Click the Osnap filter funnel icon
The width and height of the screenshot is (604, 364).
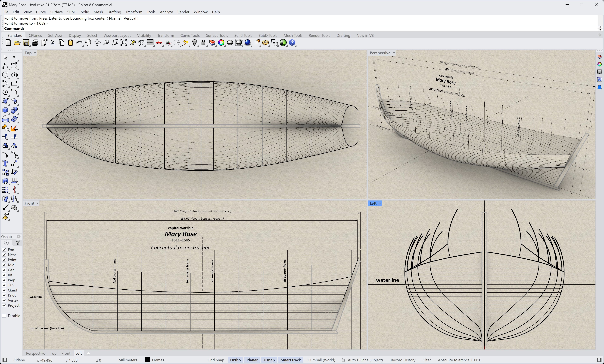pyautogui.click(x=18, y=243)
